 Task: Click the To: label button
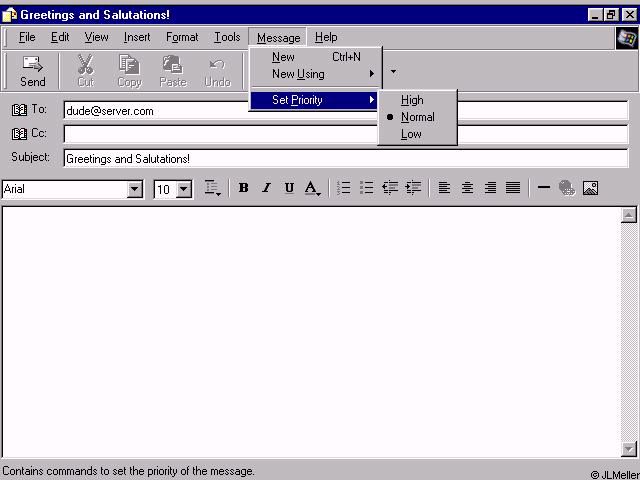(x=38, y=109)
